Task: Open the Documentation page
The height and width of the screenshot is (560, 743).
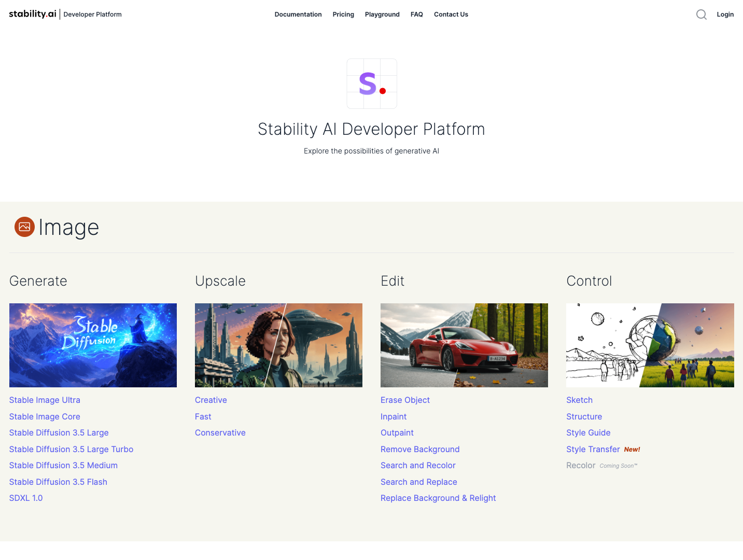Action: [x=298, y=15]
